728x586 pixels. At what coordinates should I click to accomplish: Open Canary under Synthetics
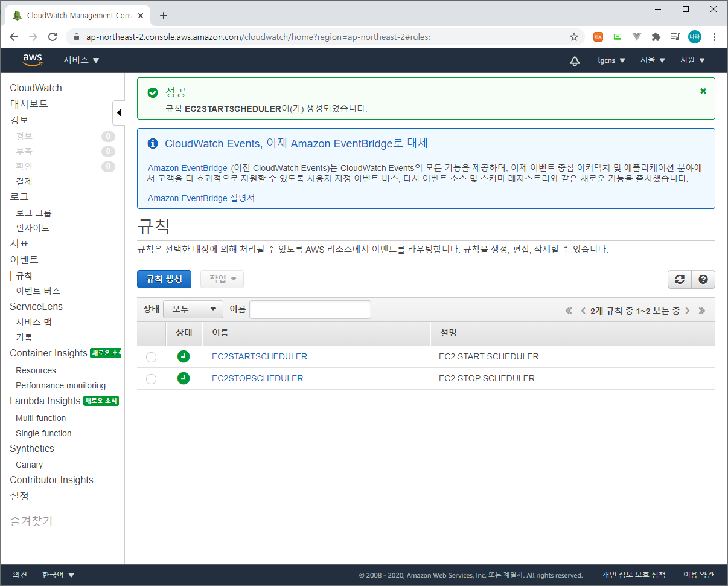[29, 465]
